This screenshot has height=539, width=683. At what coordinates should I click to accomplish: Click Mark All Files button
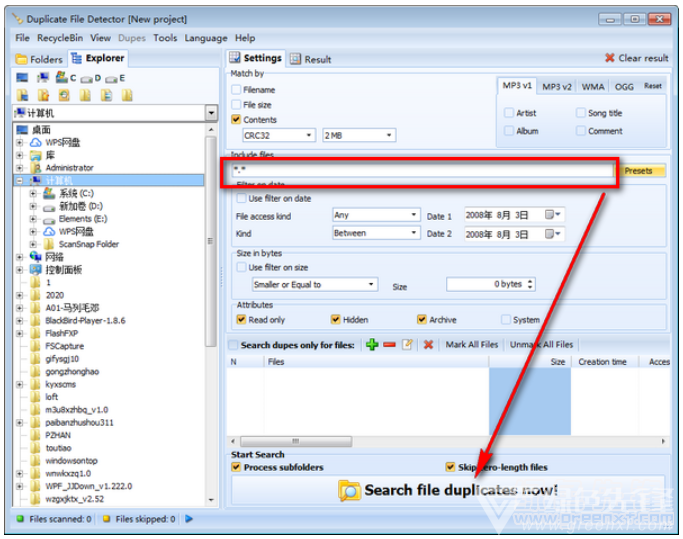[472, 345]
